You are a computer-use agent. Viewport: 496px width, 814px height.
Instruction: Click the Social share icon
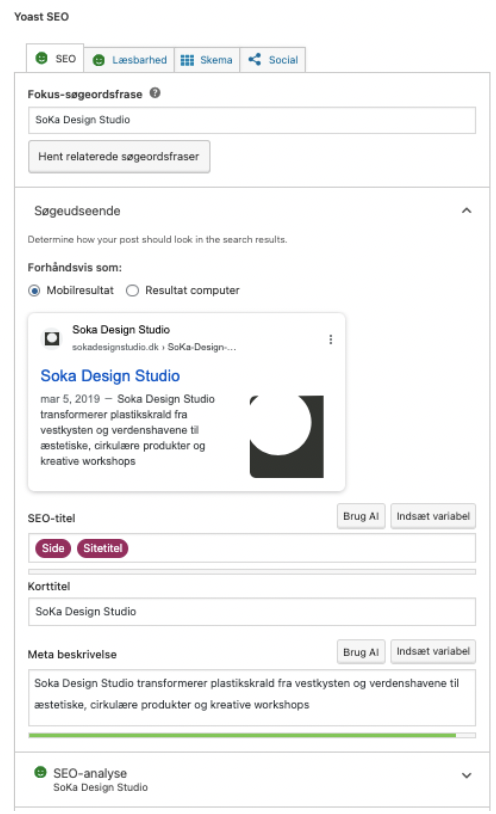pos(254,59)
